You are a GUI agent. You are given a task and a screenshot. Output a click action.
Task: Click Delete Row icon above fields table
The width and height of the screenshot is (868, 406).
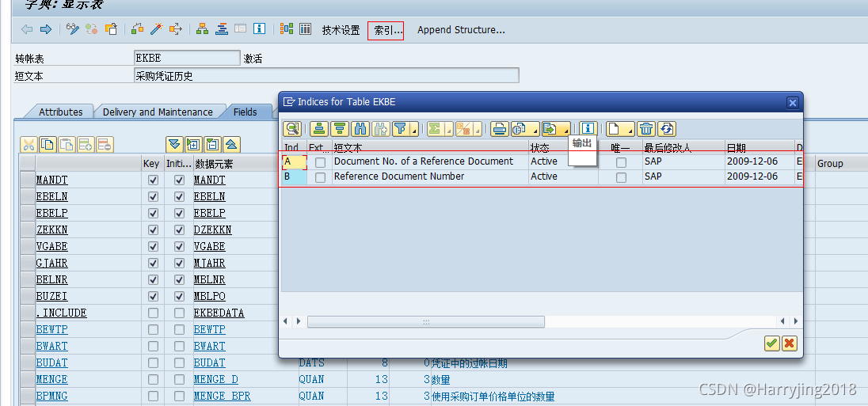coord(105,145)
